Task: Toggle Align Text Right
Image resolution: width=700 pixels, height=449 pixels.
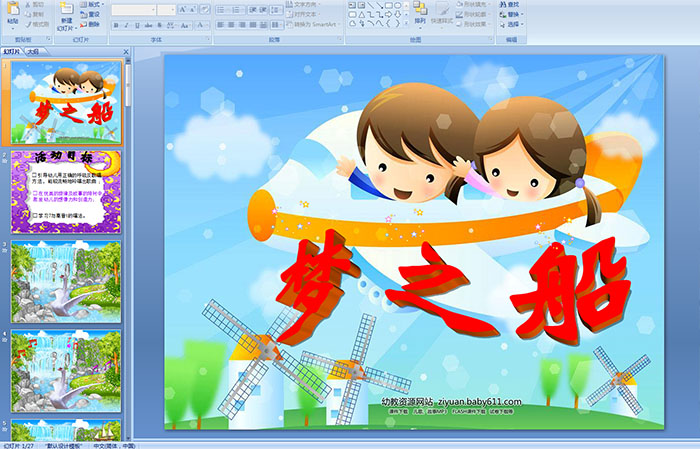Action: pos(242,25)
